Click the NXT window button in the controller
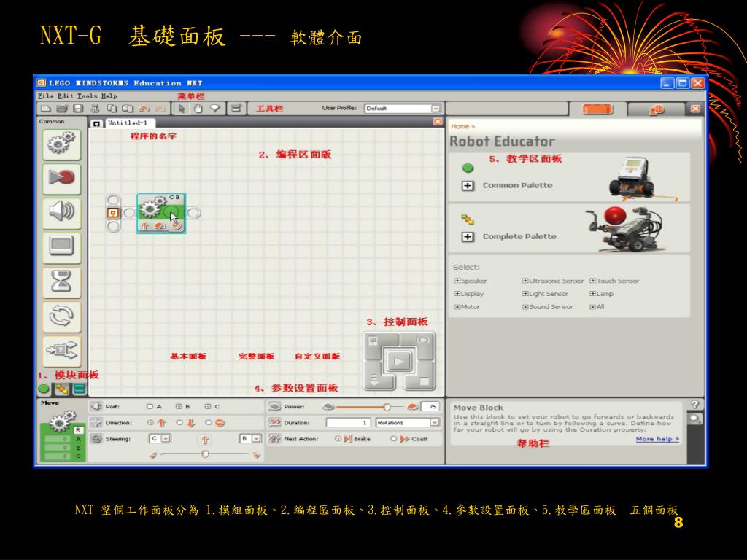This screenshot has height=560, width=747. pos(374,342)
